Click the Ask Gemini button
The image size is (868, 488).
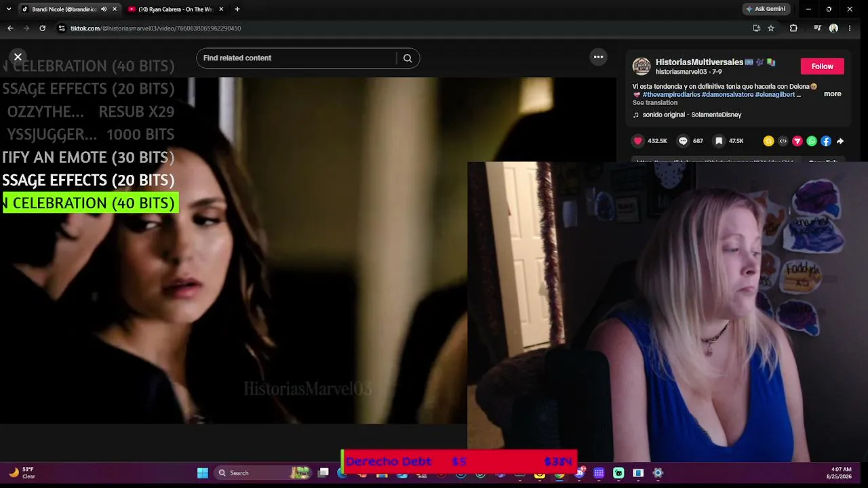[766, 9]
